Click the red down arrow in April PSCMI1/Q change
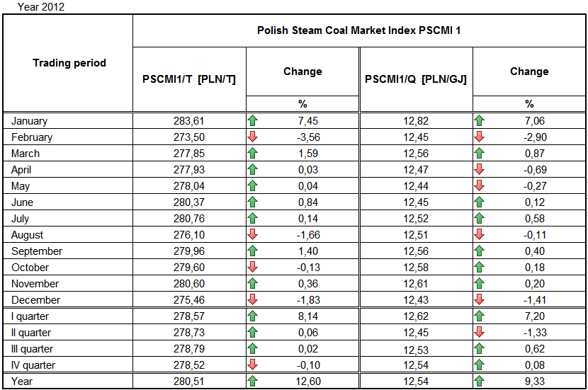The width and height of the screenshot is (588, 390). pos(480,170)
